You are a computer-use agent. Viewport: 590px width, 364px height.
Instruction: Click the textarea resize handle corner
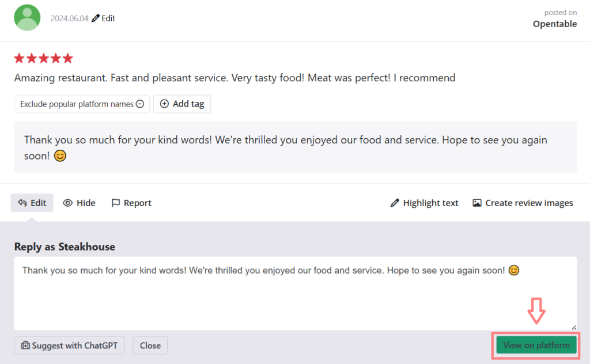tap(573, 327)
